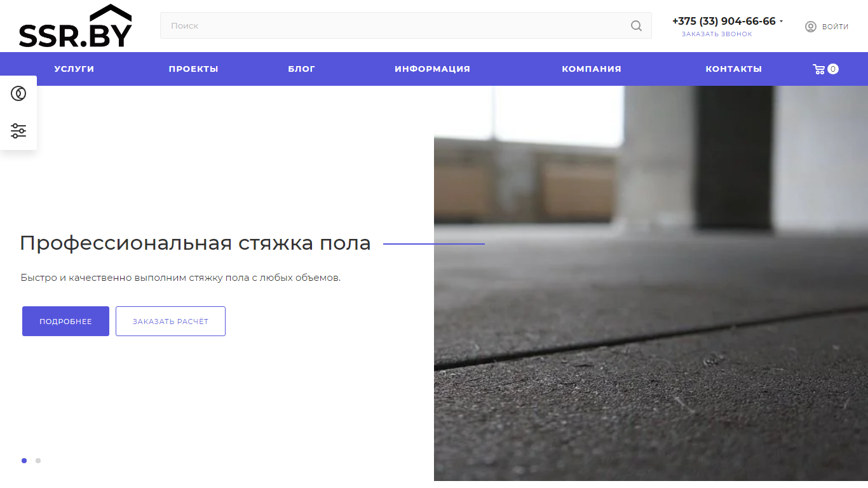Viewport: 868px width, 488px height.
Task: Open the settings sliders side icon
Action: 18,131
